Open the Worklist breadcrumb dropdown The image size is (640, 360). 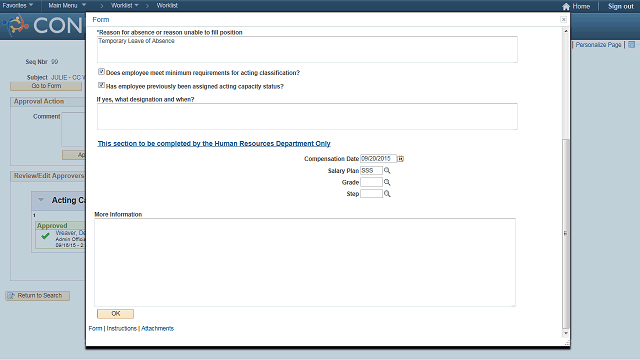click(124, 5)
